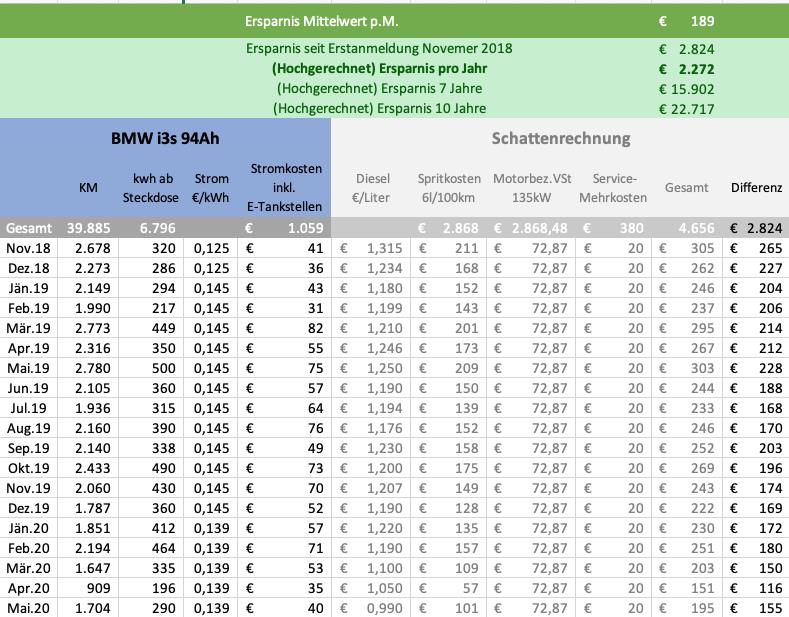Click total kWh value 6.796
789x617 pixels.
point(157,228)
